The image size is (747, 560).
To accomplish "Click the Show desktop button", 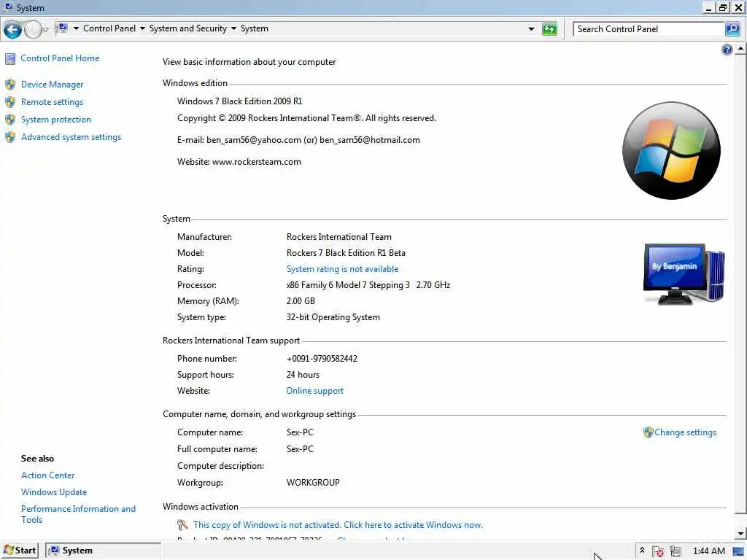I will (738, 551).
